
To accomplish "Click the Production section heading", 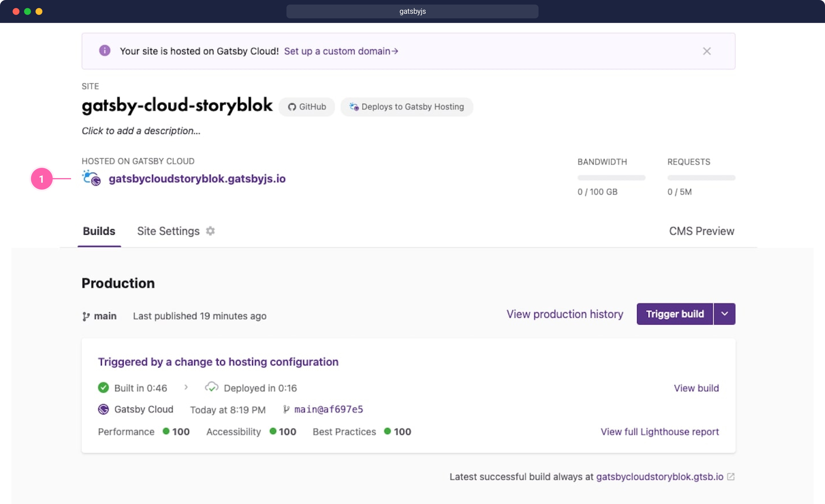I will pos(118,283).
